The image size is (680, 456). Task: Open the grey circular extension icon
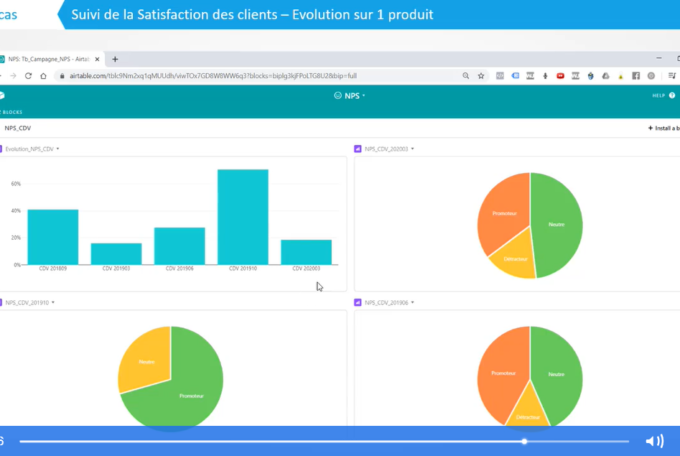651,76
